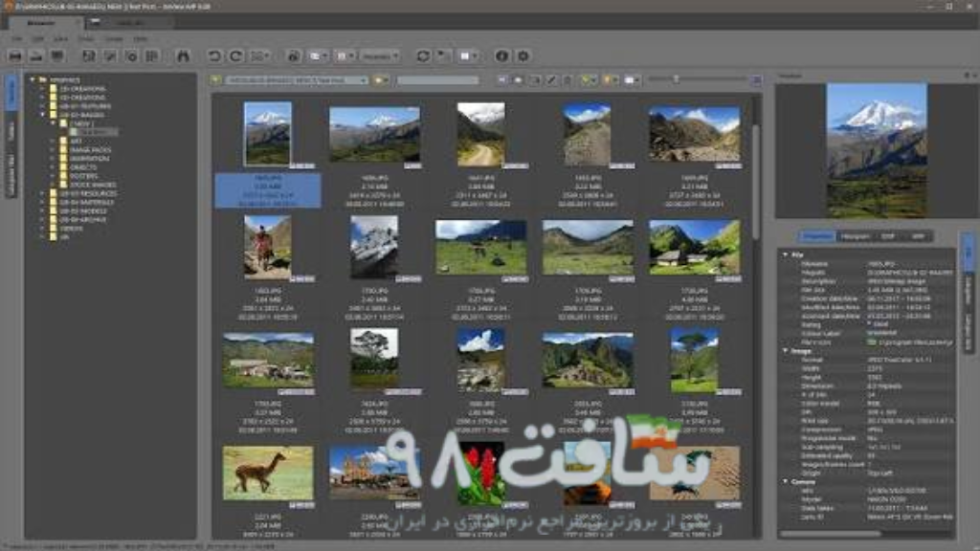Open the orange rating filter dropdown
Viewport: 980px width, 551px height.
[x=611, y=80]
